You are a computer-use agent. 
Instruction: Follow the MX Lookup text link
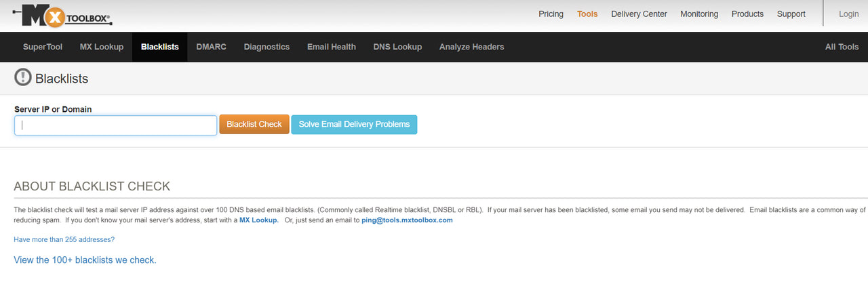point(259,220)
